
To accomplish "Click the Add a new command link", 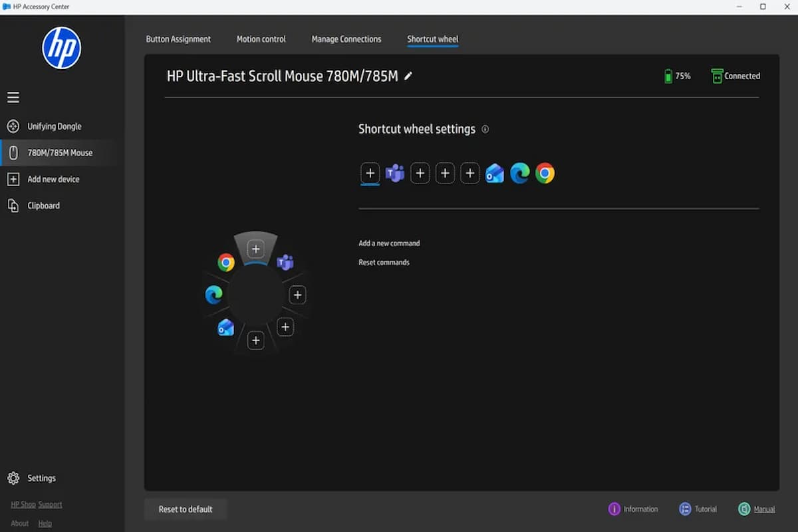I will (x=389, y=243).
